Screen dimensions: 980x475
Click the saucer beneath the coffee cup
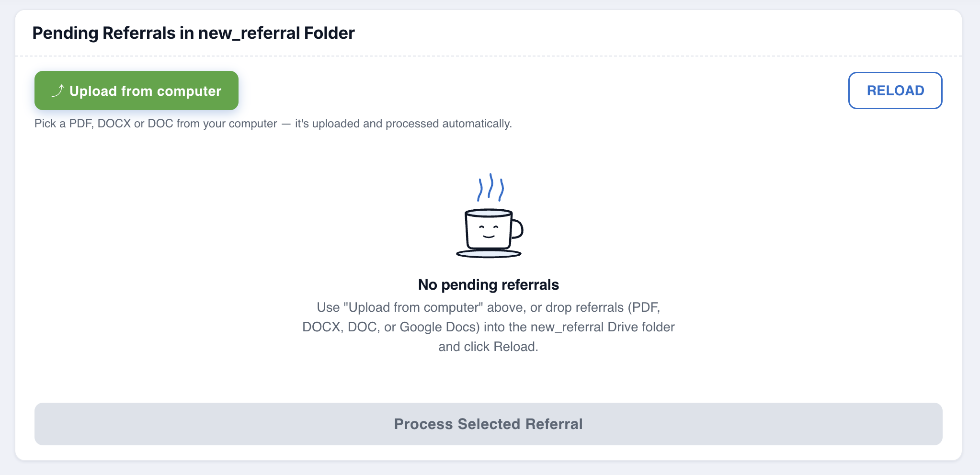click(489, 253)
